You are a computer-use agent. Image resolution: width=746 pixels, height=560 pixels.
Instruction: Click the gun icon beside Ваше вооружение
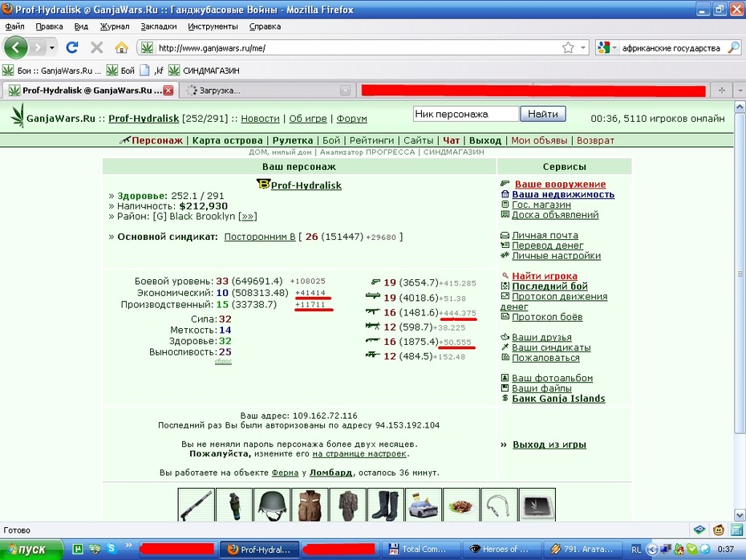click(505, 184)
